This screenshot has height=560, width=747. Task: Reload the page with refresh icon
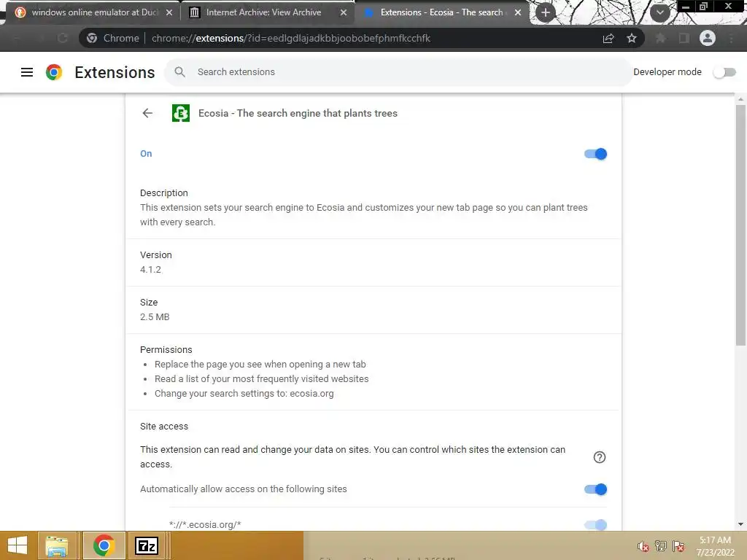click(63, 38)
